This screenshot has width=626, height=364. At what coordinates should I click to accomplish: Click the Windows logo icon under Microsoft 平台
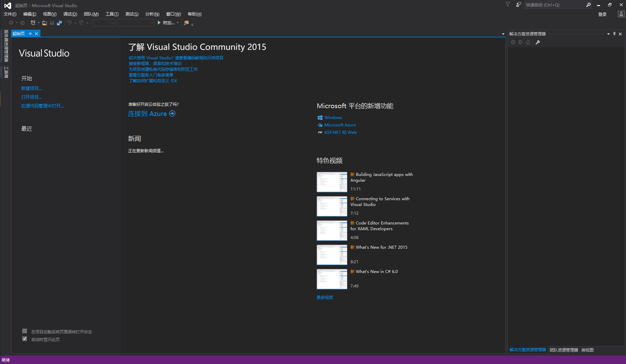coord(320,118)
